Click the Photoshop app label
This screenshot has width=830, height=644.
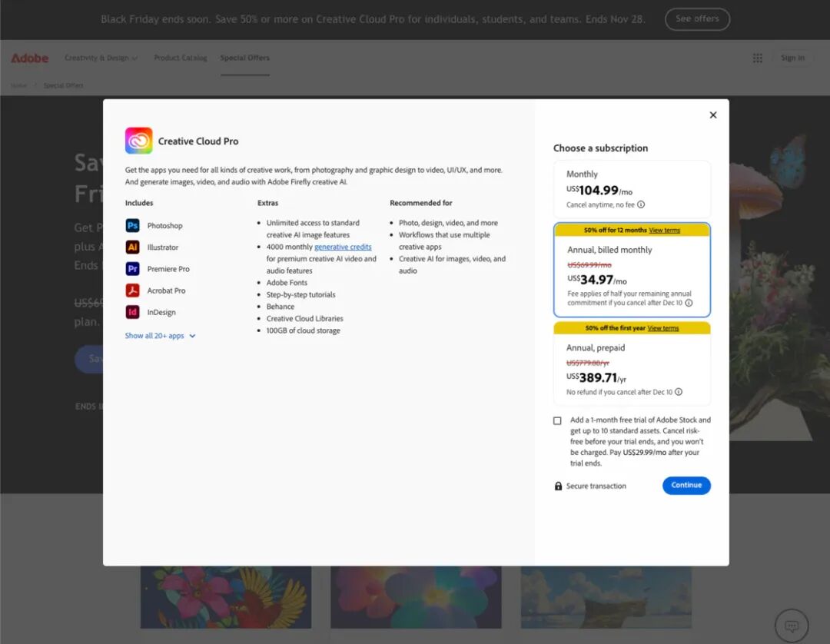(164, 225)
